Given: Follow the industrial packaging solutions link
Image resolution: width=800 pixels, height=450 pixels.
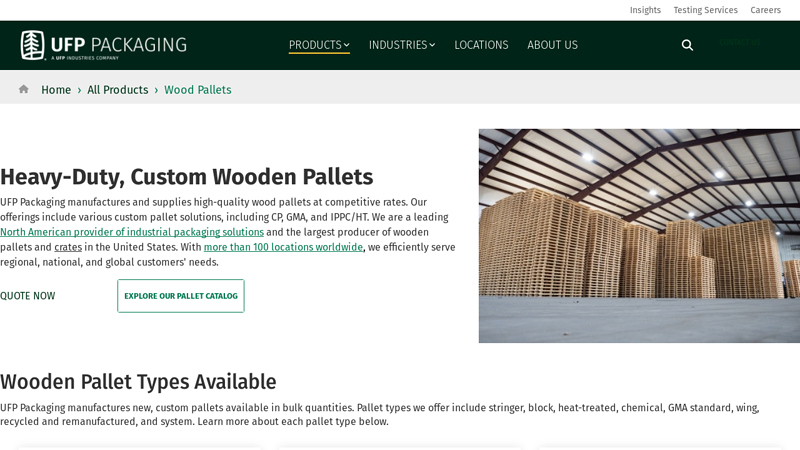Looking at the screenshot, I should pyautogui.click(x=132, y=232).
